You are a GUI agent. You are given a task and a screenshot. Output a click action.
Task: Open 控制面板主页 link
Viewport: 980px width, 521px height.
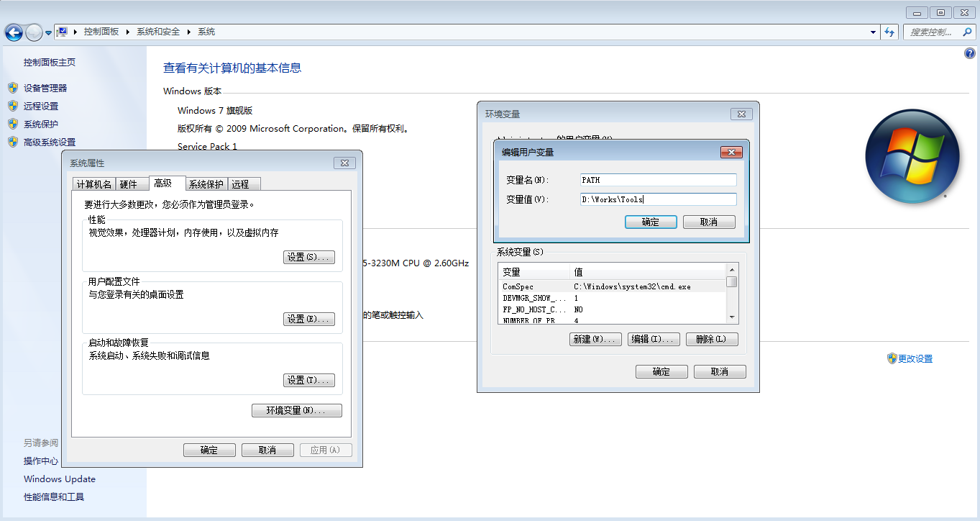point(50,63)
